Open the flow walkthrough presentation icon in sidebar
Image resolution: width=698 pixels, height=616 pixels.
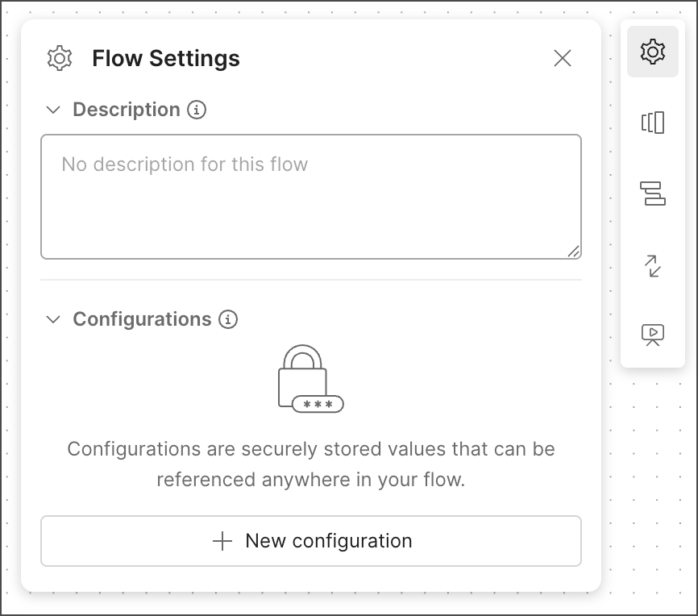[652, 335]
